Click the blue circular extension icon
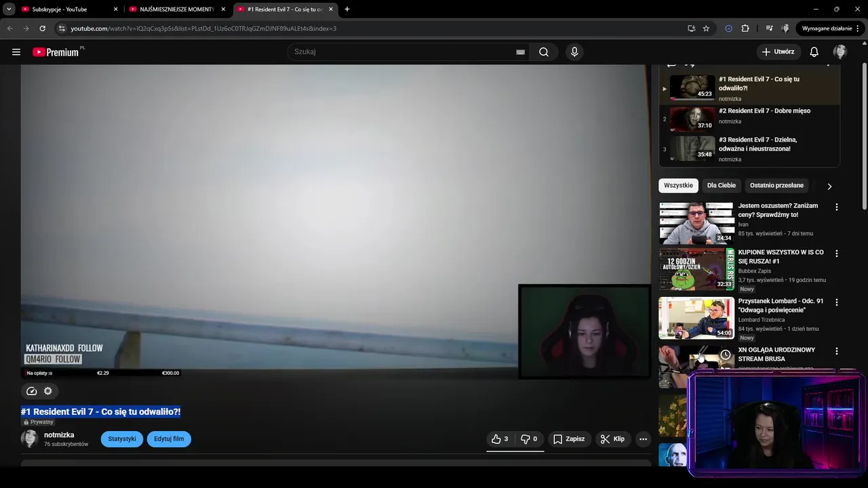 tap(728, 28)
